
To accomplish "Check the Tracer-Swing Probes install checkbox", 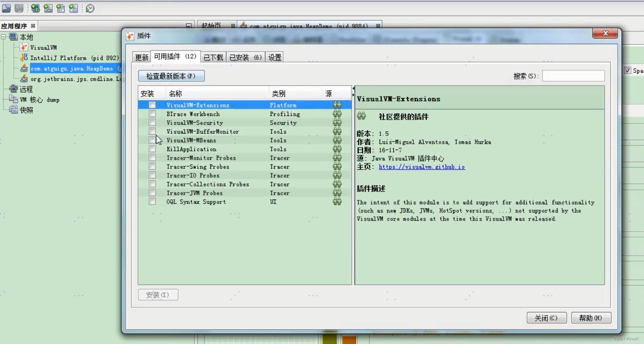I will [152, 167].
